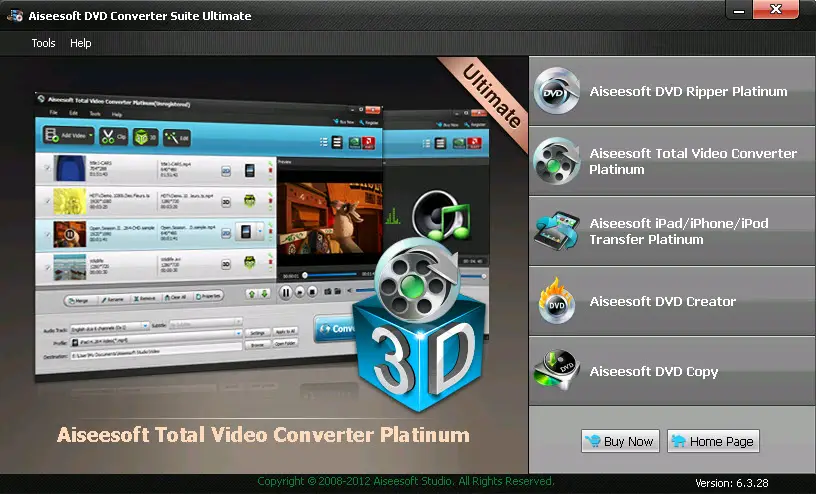The image size is (816, 494).
Task: Click the 'Copyright © 2008-2012 Aiseesoft Studio' text
Action: coord(406,481)
